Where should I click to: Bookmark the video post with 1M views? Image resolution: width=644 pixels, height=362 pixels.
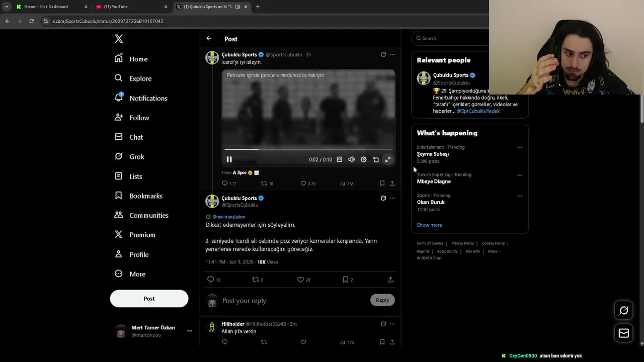[382, 184]
